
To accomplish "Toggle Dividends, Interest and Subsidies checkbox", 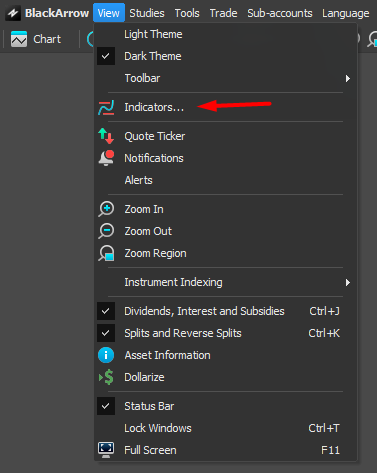I will [x=106, y=311].
